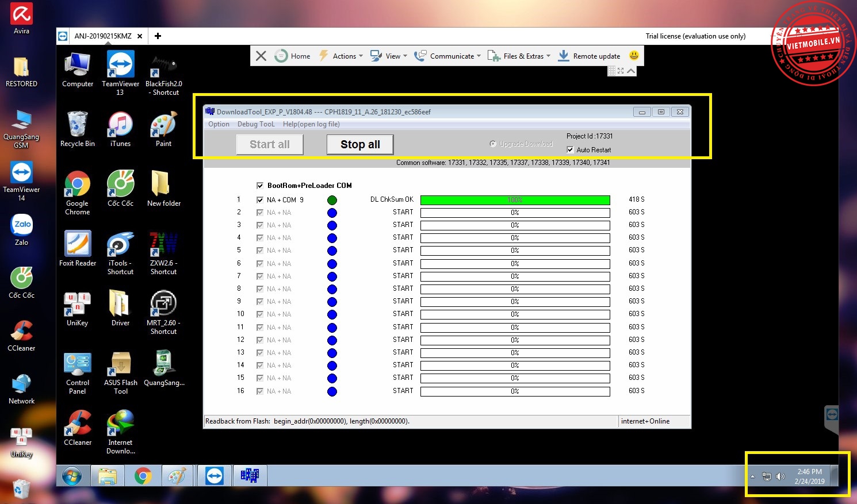Open Avira icon on local desktop

pos(21,18)
